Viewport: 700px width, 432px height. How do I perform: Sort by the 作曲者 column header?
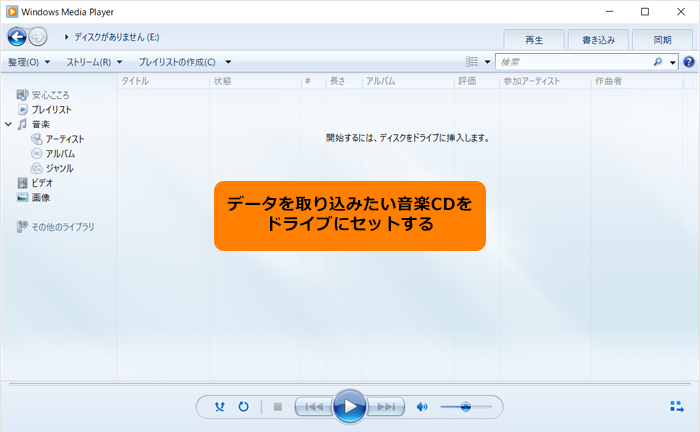pos(636,81)
